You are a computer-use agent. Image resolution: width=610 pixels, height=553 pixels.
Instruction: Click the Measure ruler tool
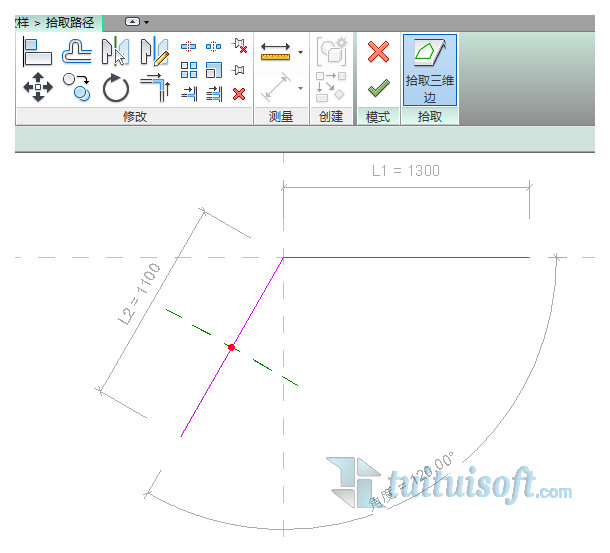[275, 52]
